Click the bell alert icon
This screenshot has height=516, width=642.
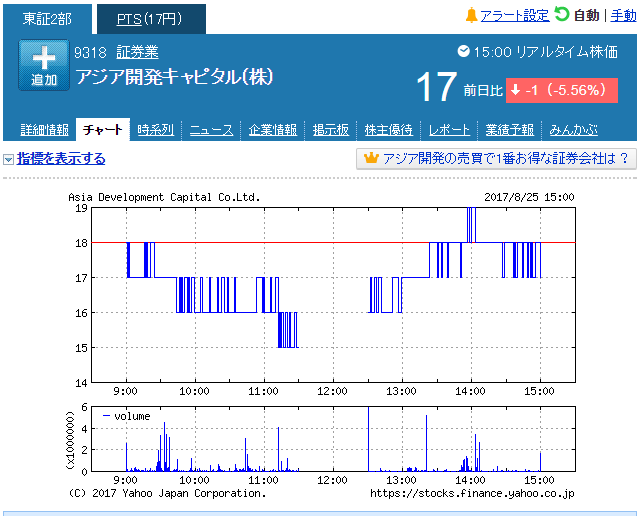(471, 16)
